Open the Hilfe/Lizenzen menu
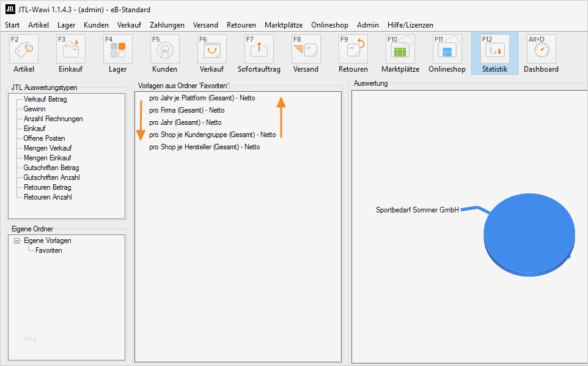Image resolution: width=588 pixels, height=366 pixels. (x=410, y=24)
